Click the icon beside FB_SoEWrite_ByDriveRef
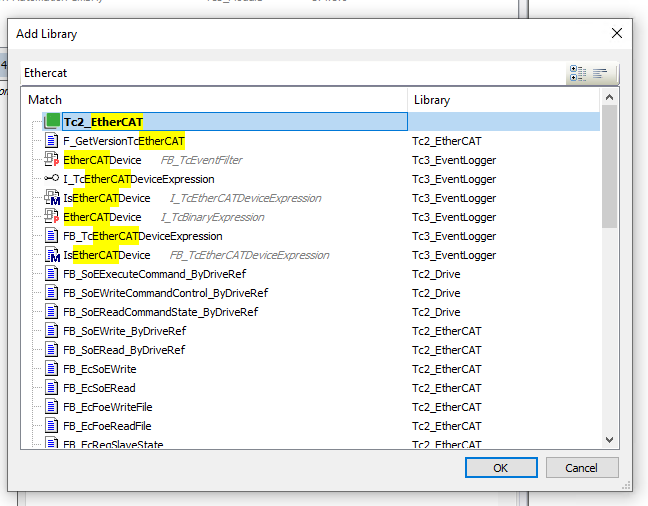The height and width of the screenshot is (506, 648). point(51,331)
